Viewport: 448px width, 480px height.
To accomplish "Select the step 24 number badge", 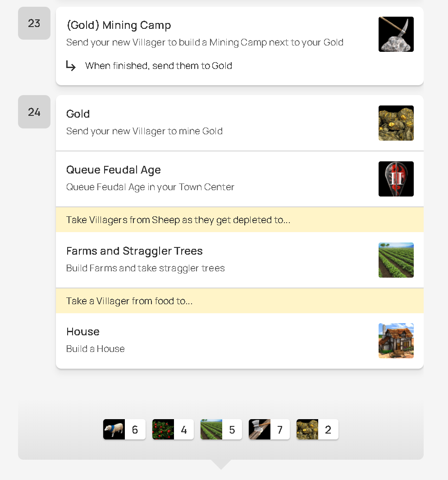I will pos(34,112).
